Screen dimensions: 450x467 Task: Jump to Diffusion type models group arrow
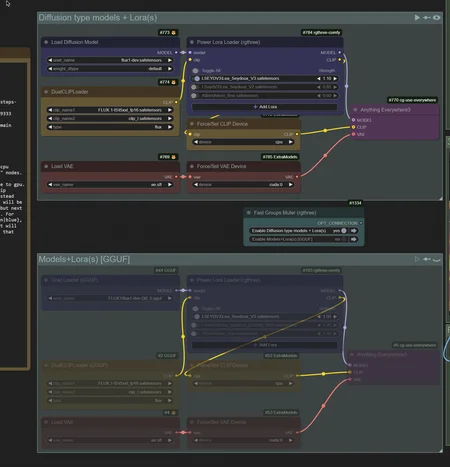[354, 231]
